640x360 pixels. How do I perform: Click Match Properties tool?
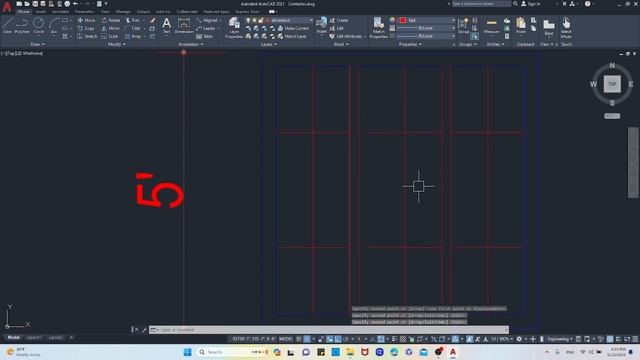click(378, 28)
